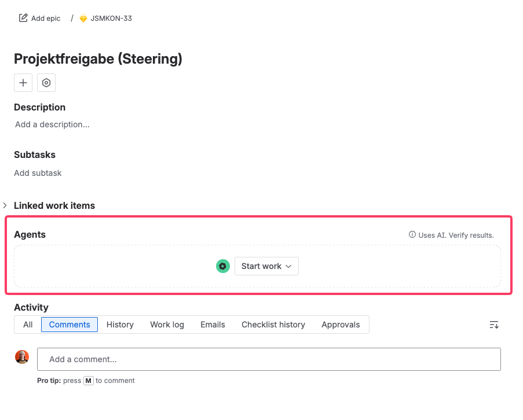Screen dimensions: 523x420
Task: Open the History tab
Action: 120,325
